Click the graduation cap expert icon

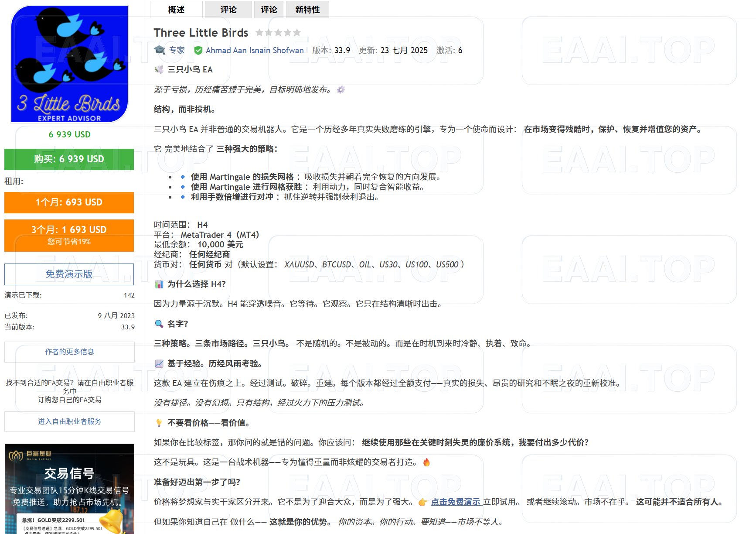[x=160, y=50]
